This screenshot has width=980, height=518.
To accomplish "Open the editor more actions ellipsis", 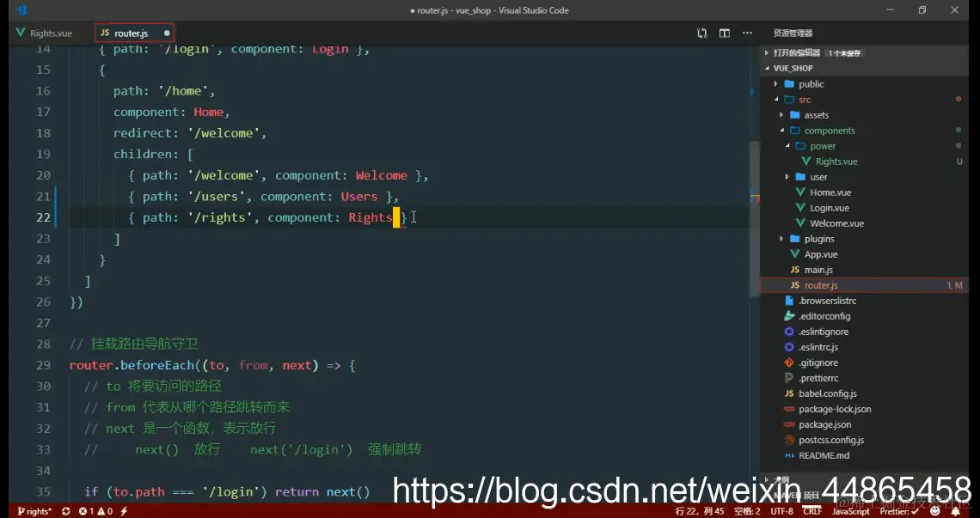I will pyautogui.click(x=748, y=34).
